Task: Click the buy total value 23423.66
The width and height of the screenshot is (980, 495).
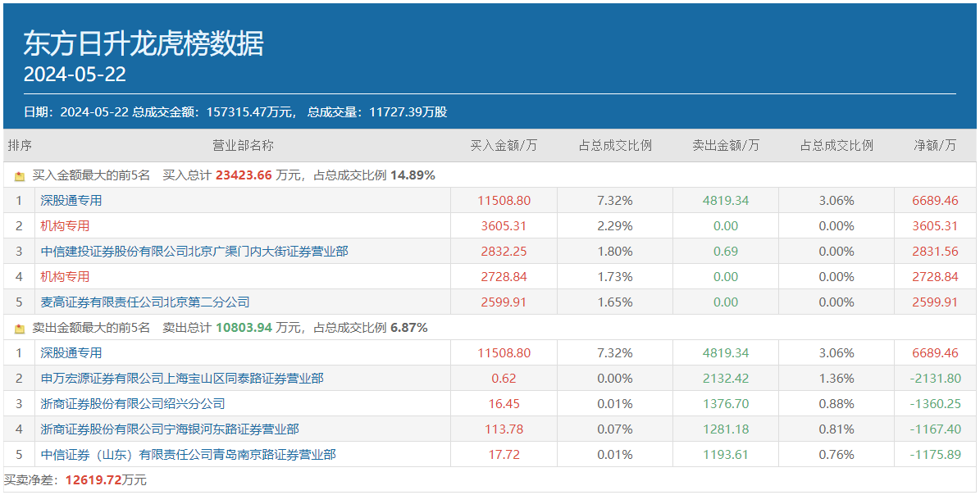Action: coord(243,175)
